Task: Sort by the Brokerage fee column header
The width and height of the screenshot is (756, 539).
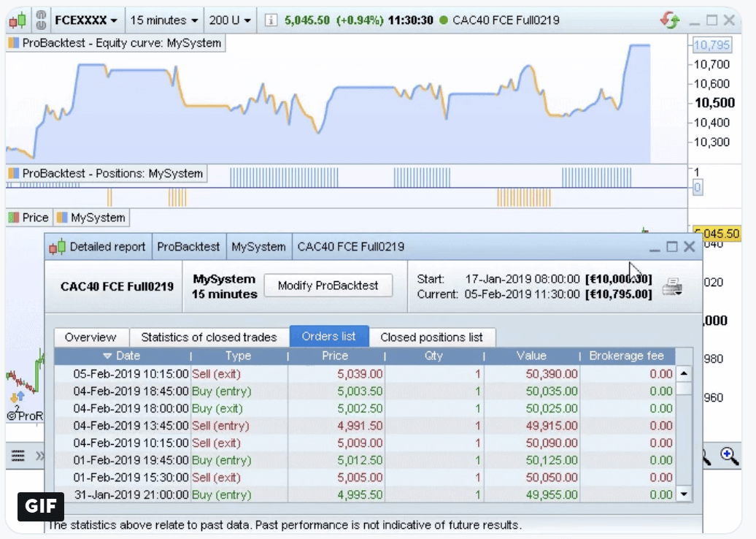Action: tap(627, 356)
